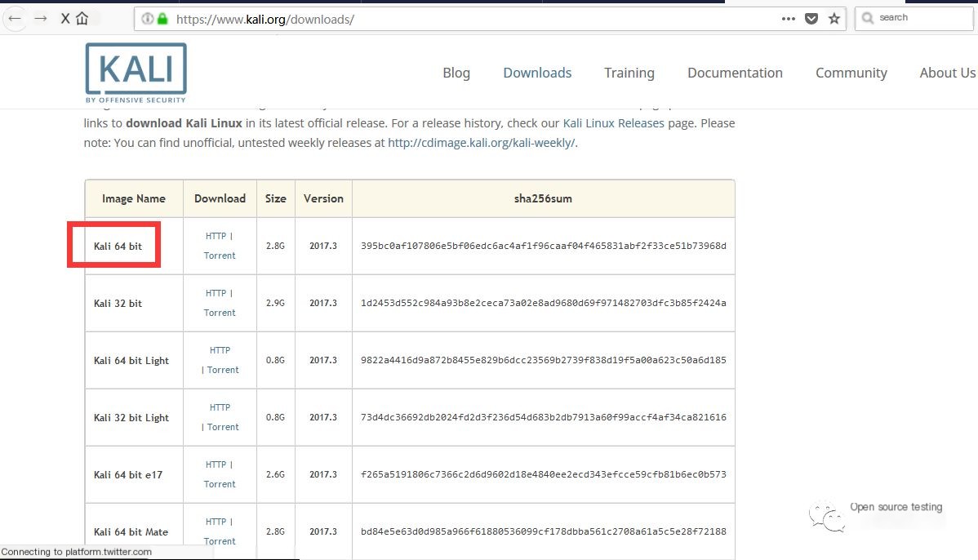Open the Documentation menu item

tap(735, 73)
